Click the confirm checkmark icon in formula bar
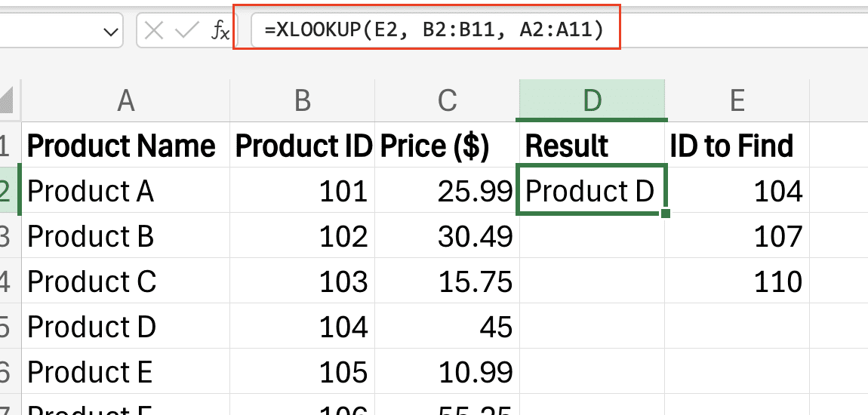 click(186, 32)
